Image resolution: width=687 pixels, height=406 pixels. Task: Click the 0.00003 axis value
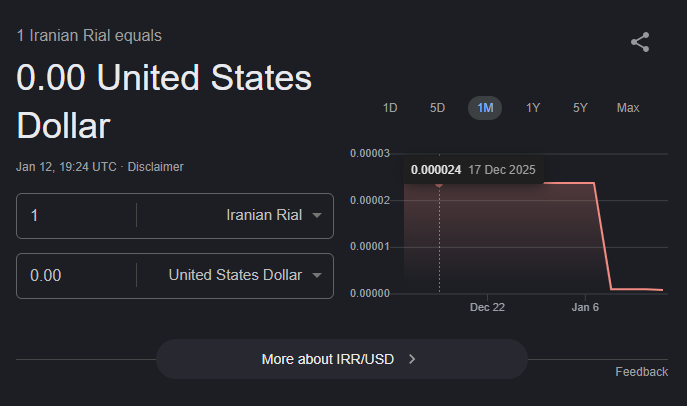pos(370,153)
